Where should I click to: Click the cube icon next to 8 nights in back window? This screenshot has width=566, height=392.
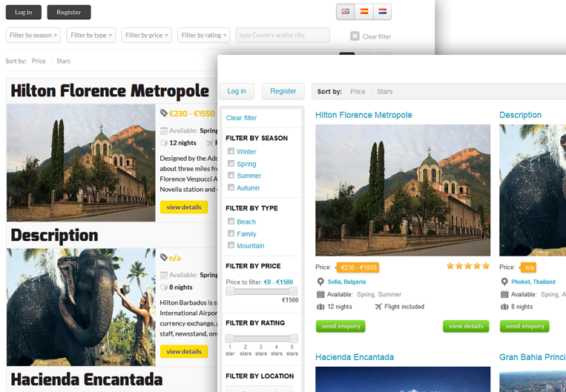coord(164,287)
